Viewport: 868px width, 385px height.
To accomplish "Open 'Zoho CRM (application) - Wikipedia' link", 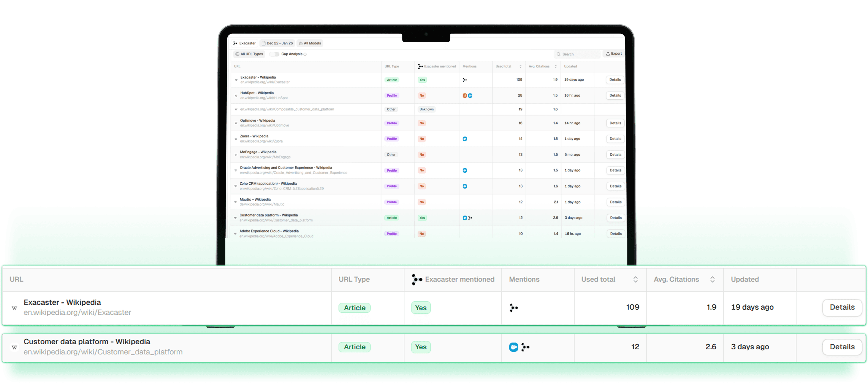I will [268, 184].
